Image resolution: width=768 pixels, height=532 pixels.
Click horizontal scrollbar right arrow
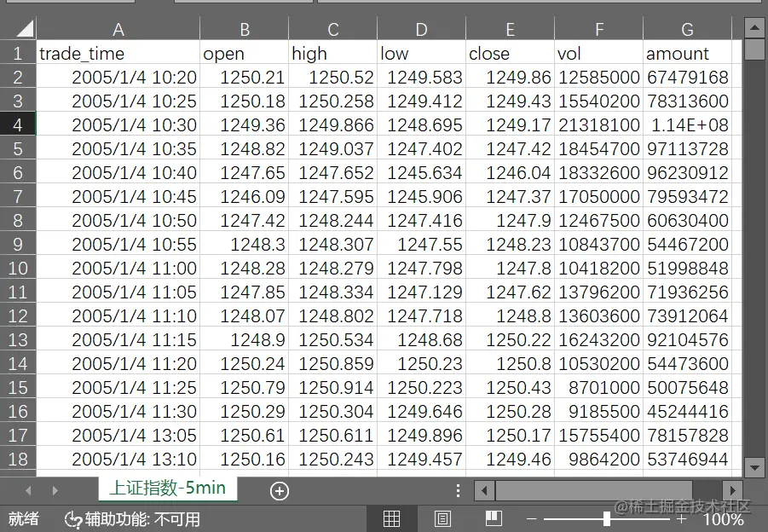pos(732,490)
